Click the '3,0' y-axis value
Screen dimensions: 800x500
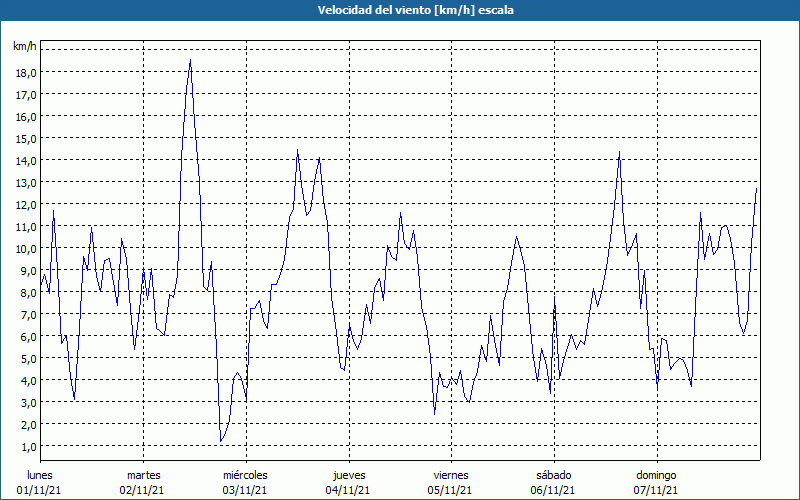pos(29,403)
